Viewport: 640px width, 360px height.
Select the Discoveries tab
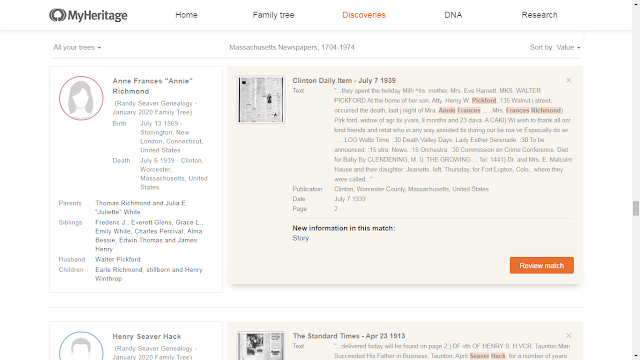point(364,15)
